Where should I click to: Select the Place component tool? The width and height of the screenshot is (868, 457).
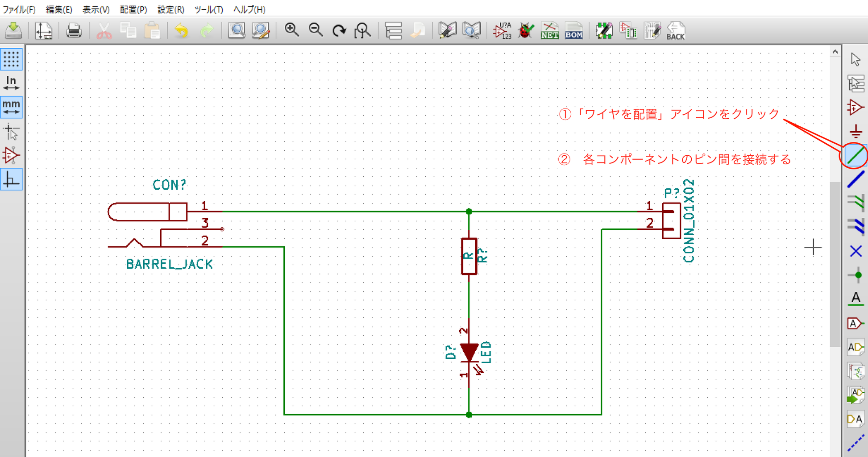(856, 108)
